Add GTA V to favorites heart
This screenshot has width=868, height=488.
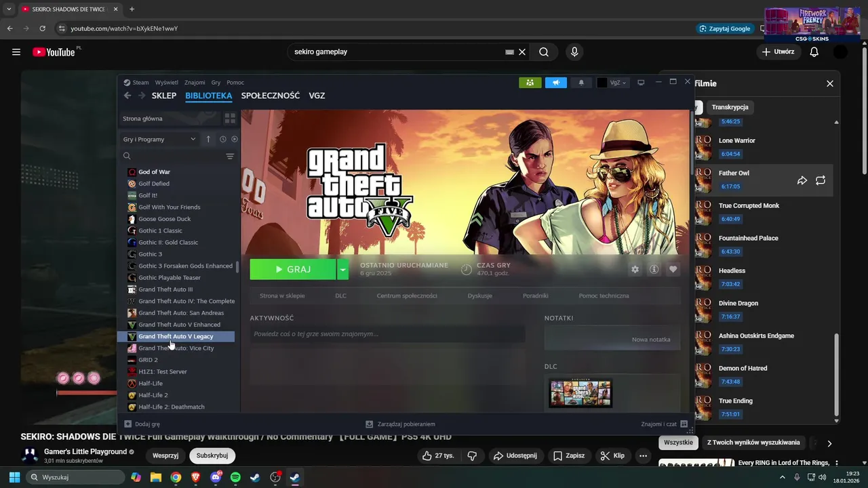click(x=673, y=269)
